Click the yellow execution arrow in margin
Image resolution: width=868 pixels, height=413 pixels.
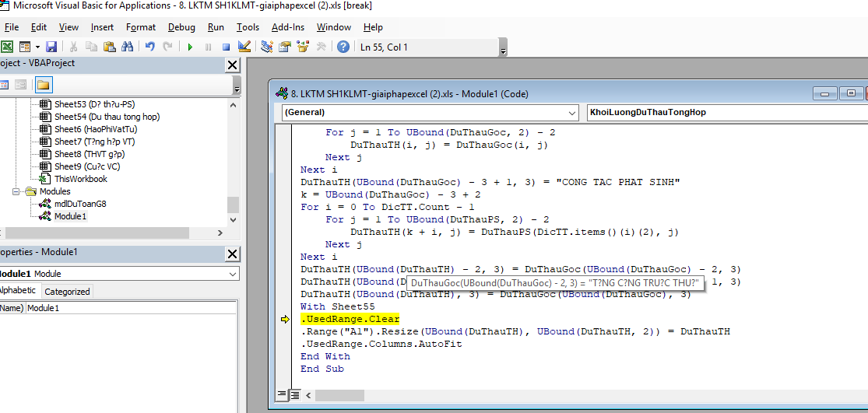[285, 320]
